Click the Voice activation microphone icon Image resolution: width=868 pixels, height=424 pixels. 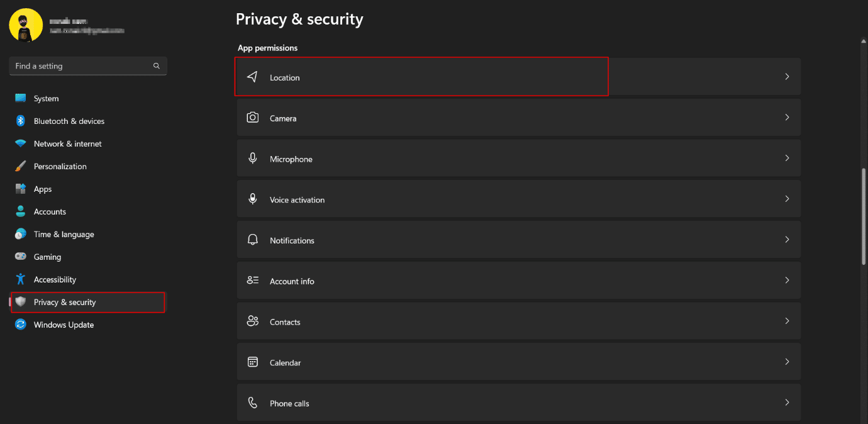[x=252, y=199]
